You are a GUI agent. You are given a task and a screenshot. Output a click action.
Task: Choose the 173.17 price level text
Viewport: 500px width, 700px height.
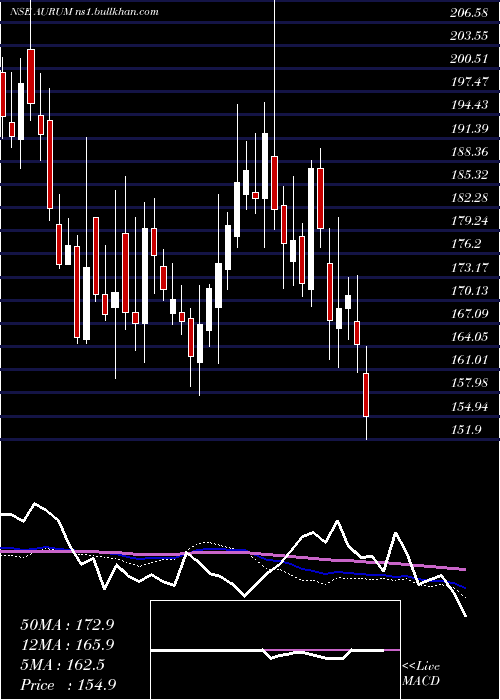pos(469,268)
